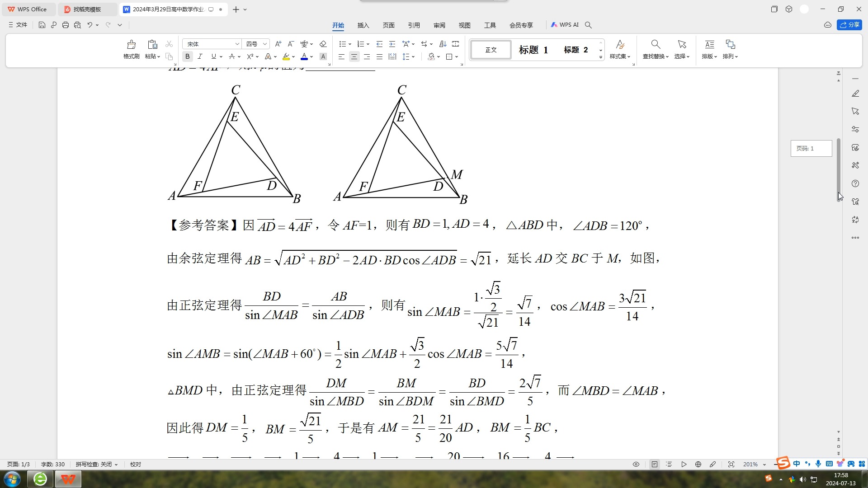Screen dimensions: 868x488
Task: Apply the 标题 2 heading style
Action: click(x=576, y=50)
